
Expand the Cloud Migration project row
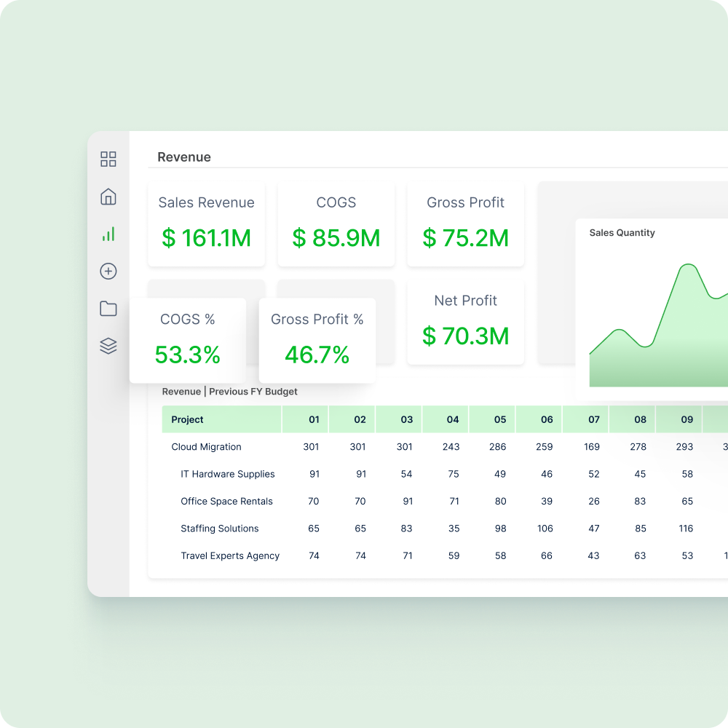(x=206, y=447)
